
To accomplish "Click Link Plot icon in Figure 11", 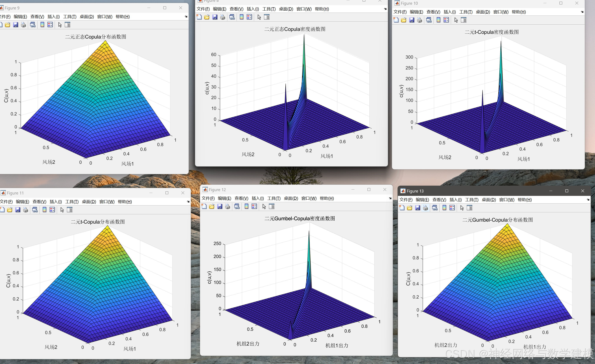I will pos(35,210).
